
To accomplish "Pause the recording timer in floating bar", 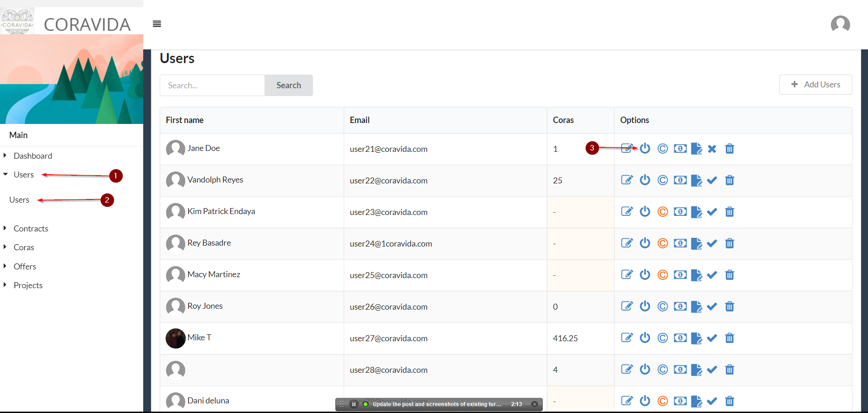I will click(354, 404).
